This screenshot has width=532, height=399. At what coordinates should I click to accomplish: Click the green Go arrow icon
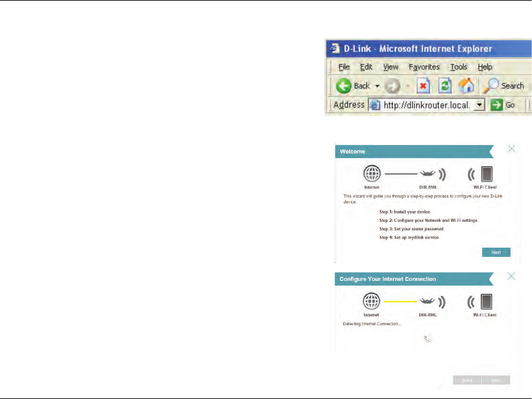click(x=497, y=105)
